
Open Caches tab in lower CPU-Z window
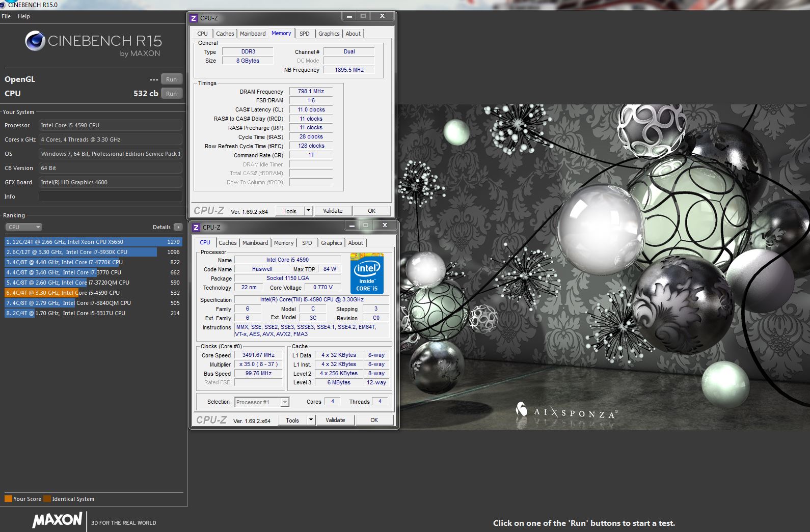[x=227, y=243]
